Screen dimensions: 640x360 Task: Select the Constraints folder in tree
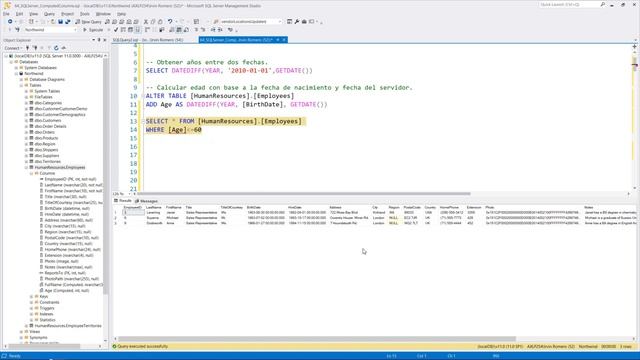49,302
